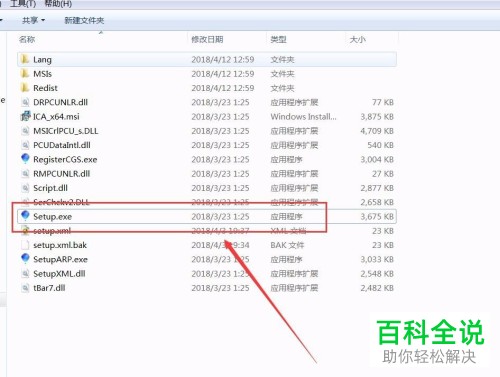The image size is (500, 377).
Task: Select the RMPCUNLR.dll file name
Action: [62, 174]
